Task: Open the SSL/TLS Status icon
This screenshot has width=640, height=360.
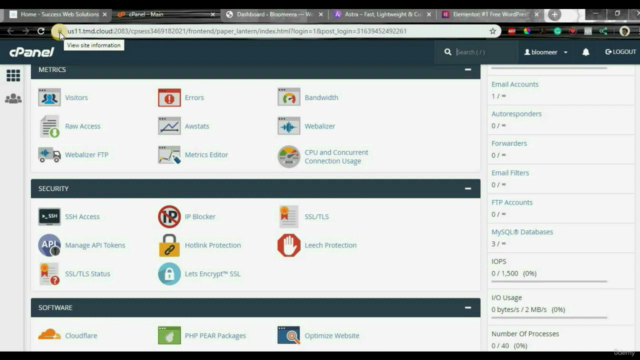Action: click(49, 274)
